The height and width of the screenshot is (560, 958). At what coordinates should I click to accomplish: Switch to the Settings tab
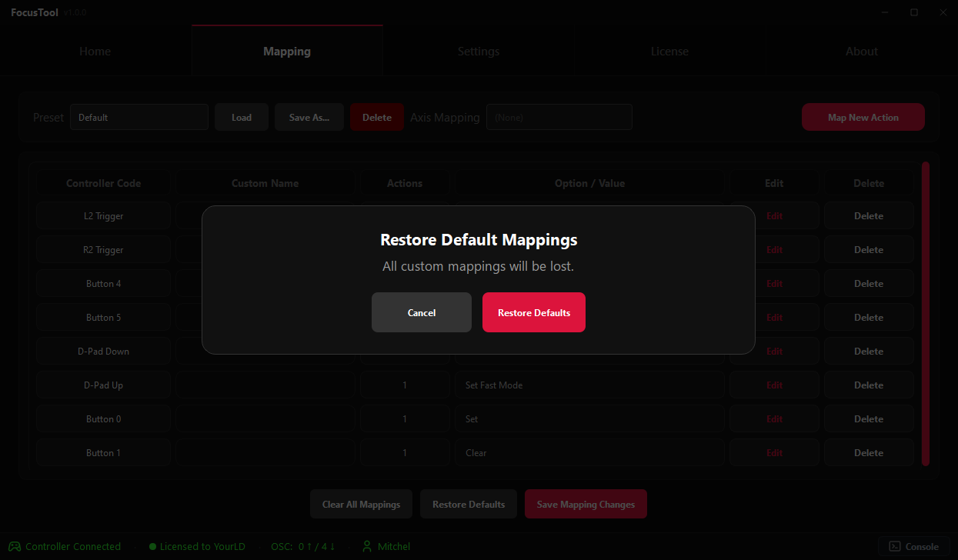[x=479, y=52]
